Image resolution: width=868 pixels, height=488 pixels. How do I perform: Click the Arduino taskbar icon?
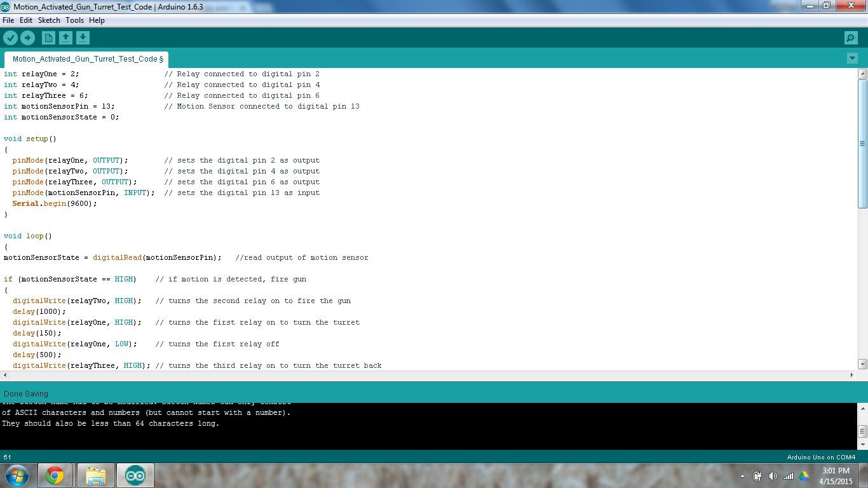pyautogui.click(x=135, y=475)
